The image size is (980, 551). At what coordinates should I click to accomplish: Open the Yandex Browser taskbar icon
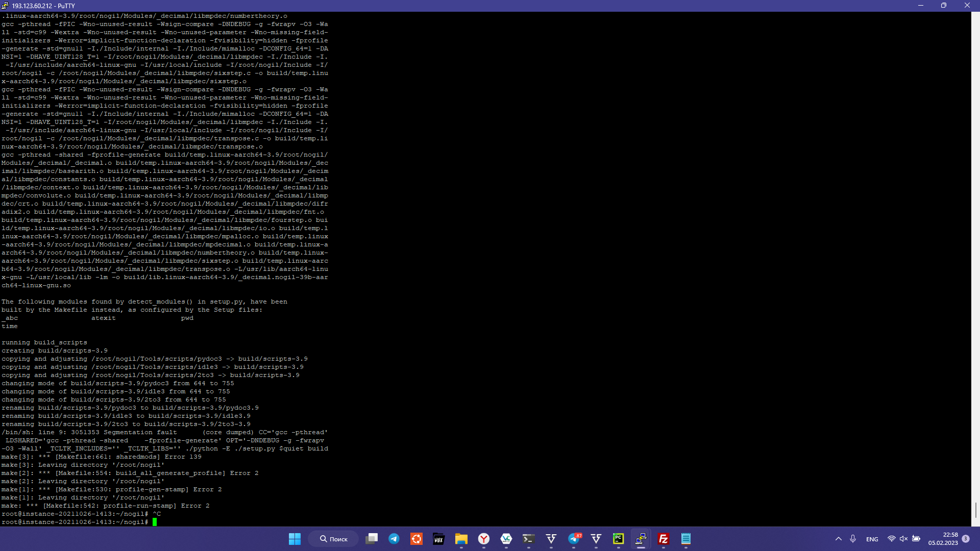(484, 539)
